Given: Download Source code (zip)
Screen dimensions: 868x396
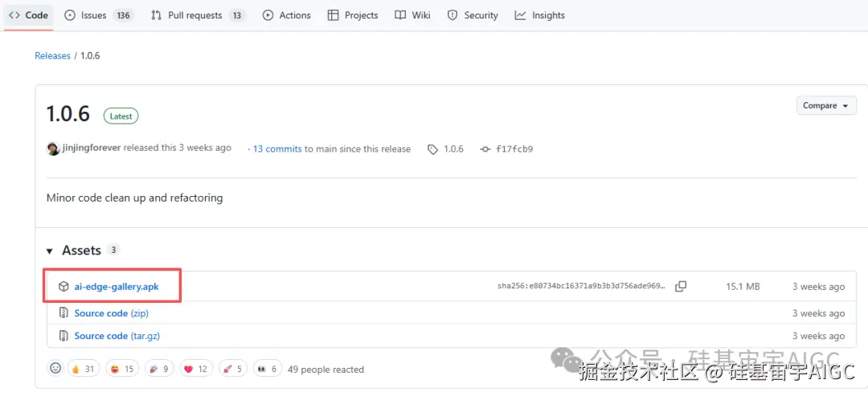Looking at the screenshot, I should pyautogui.click(x=111, y=313).
